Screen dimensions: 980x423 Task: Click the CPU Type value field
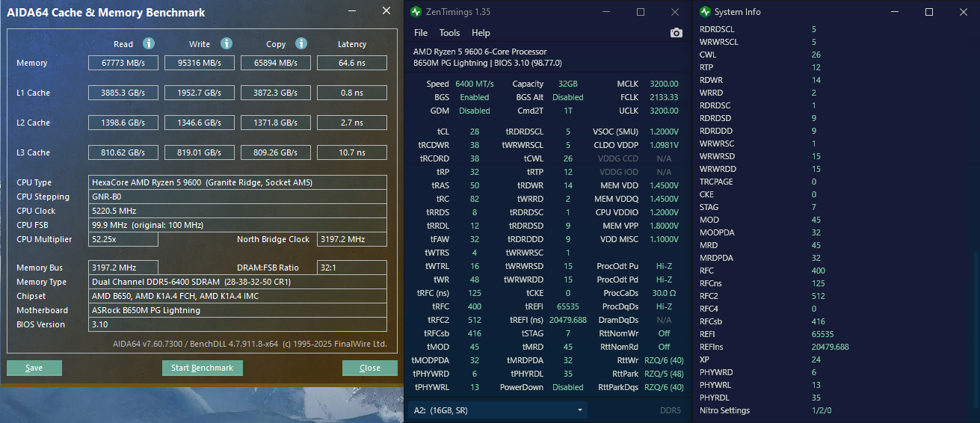(238, 182)
